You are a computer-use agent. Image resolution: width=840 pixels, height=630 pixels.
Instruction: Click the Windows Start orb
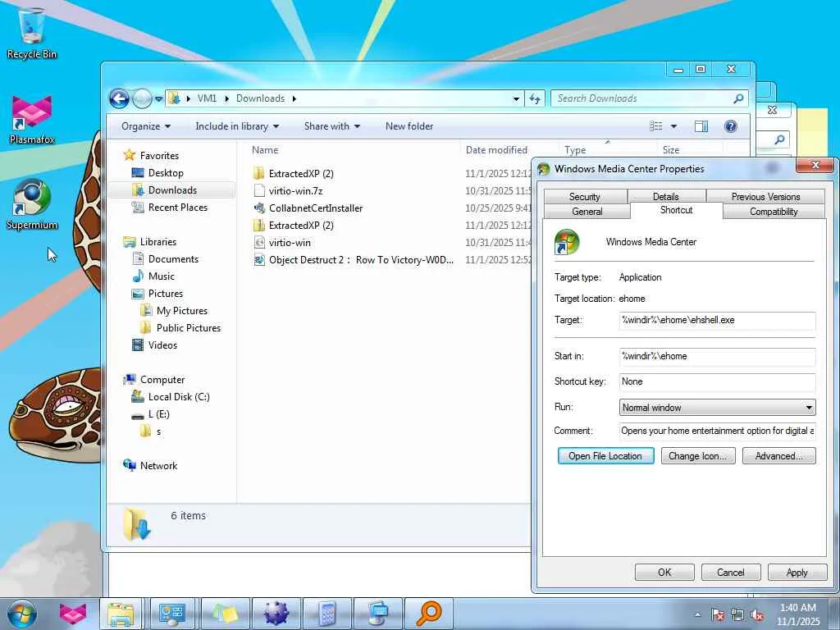click(x=22, y=614)
